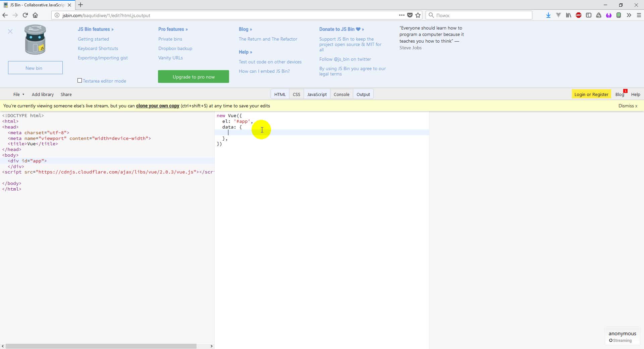Open JS Bin features heading link

(x=96, y=29)
